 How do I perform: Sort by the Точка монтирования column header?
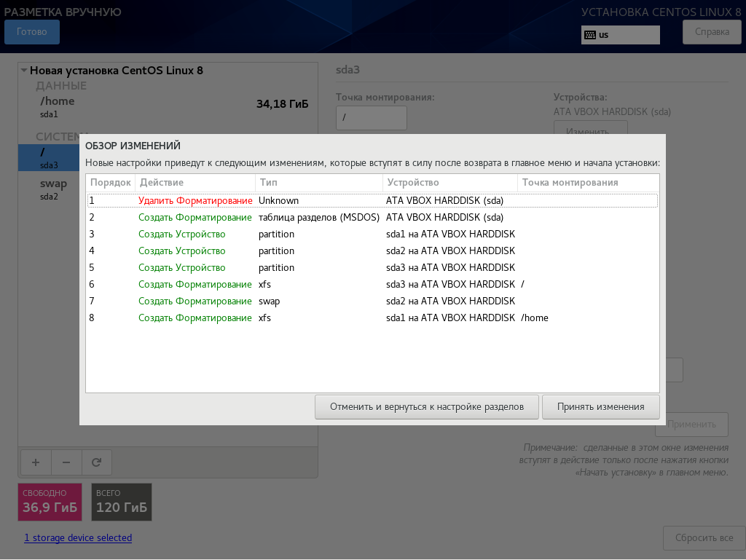[x=588, y=183]
